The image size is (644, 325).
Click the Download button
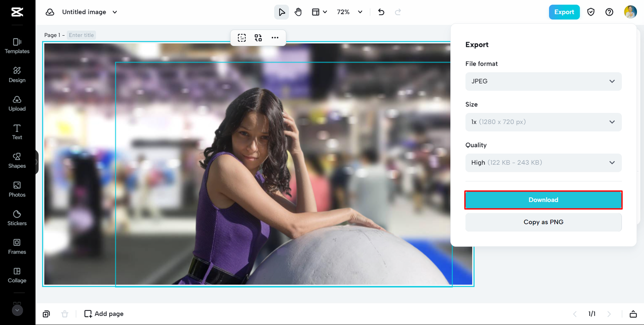point(543,200)
